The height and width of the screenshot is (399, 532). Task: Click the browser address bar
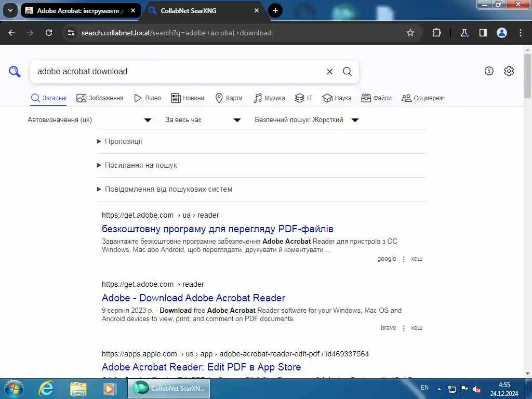(237, 33)
